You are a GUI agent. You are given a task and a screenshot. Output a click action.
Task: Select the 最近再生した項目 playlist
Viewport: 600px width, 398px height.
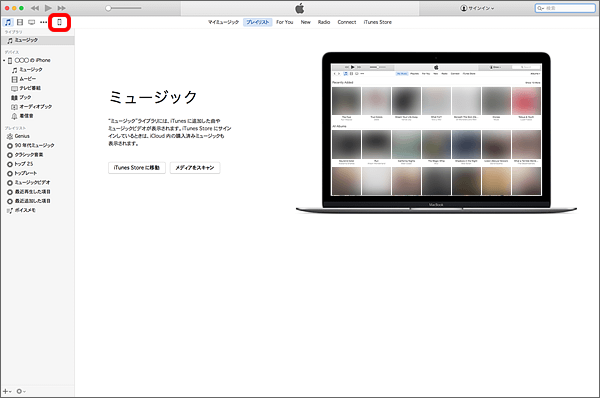point(38,192)
